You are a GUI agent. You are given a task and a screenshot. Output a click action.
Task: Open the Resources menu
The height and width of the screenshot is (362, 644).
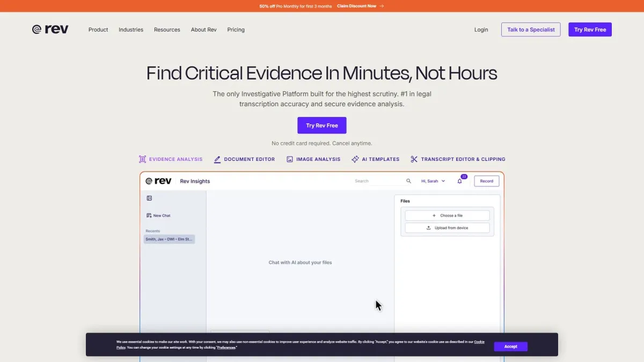(167, 29)
